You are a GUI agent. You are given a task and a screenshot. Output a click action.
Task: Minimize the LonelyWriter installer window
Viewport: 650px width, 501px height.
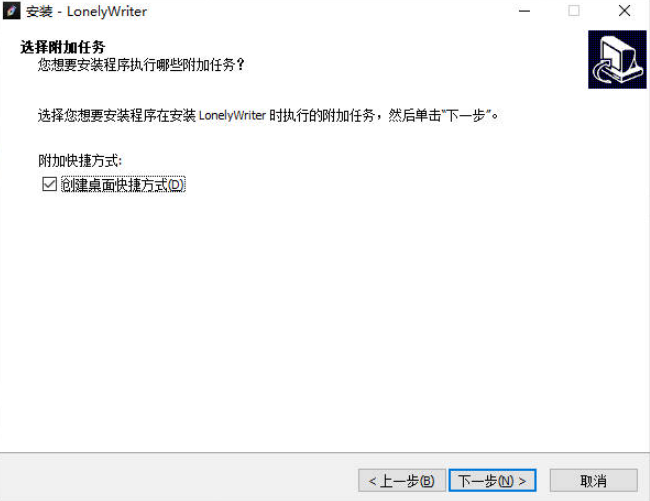coord(524,11)
